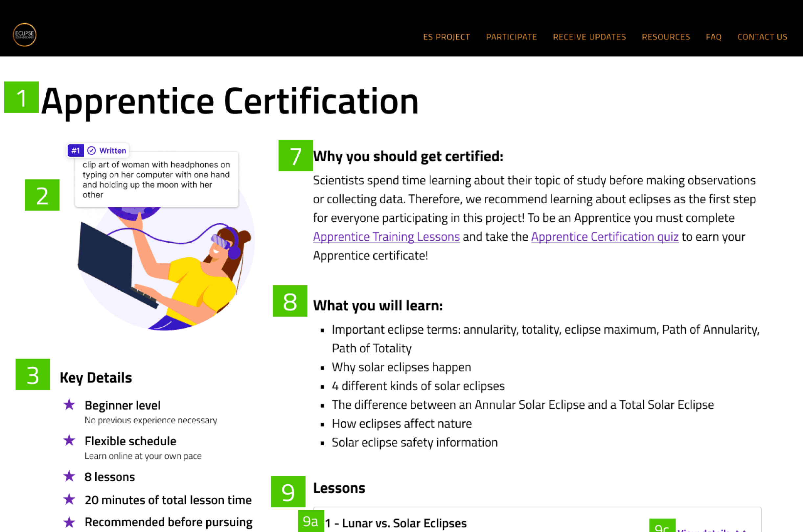Click the star beside Beginner level
Viewport: 803px width, 532px height.
click(69, 405)
